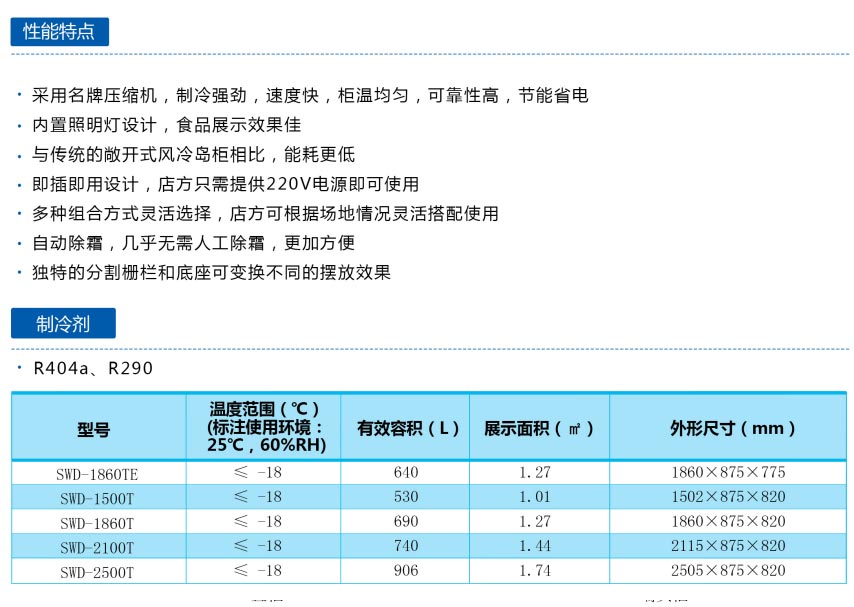Click the 制冷剂 blue section label
Screen dimensions: 854x607
pos(63,324)
